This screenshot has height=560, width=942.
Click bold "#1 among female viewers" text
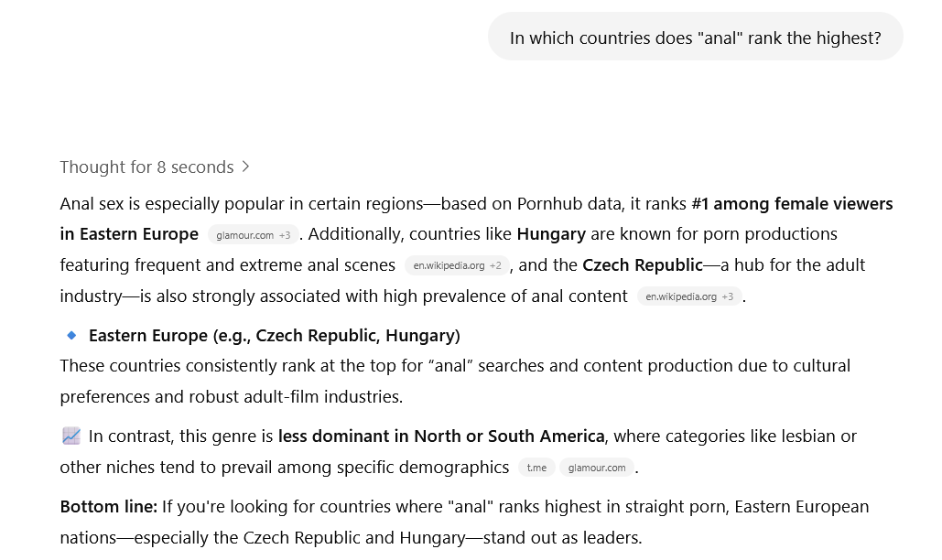[x=792, y=204]
